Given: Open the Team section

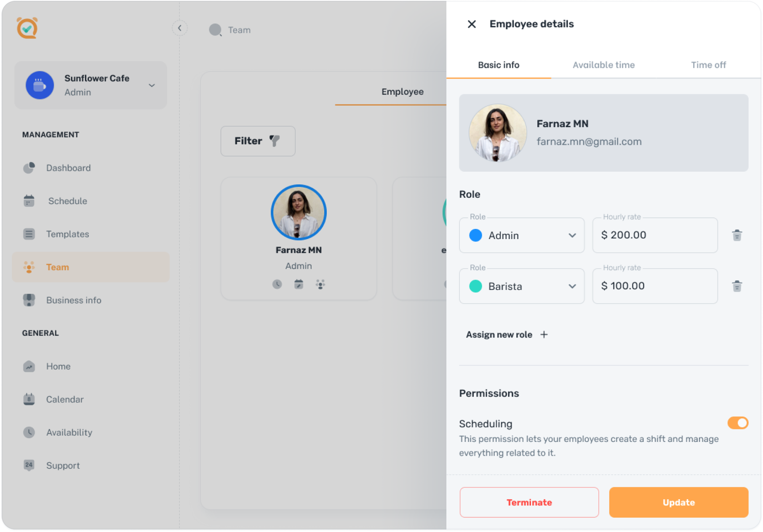Looking at the screenshot, I should tap(57, 267).
